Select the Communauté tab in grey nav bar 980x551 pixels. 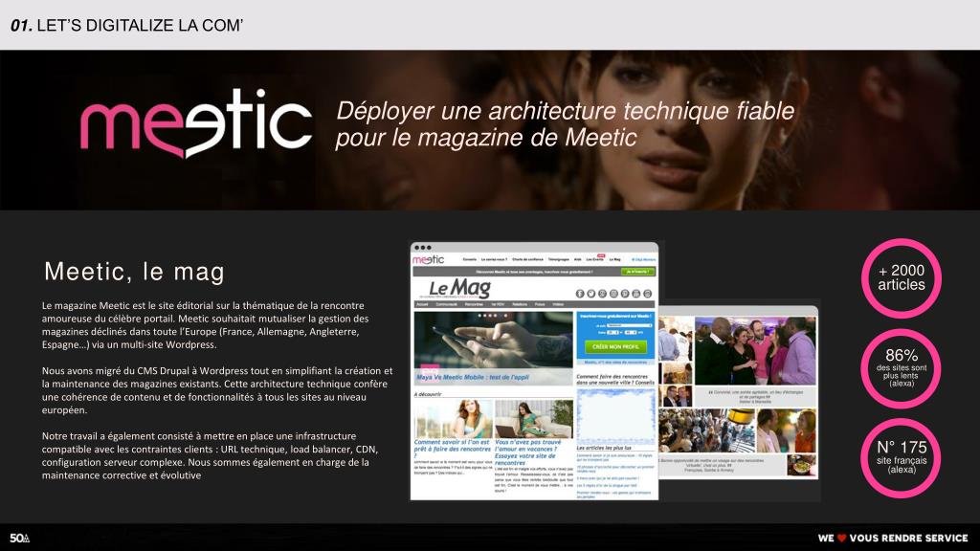tap(446, 304)
